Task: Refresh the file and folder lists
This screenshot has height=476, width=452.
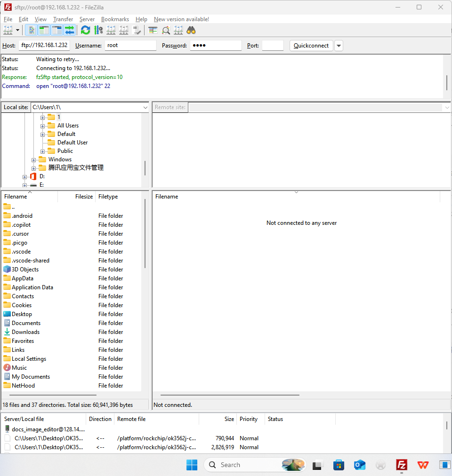Action: tap(85, 31)
